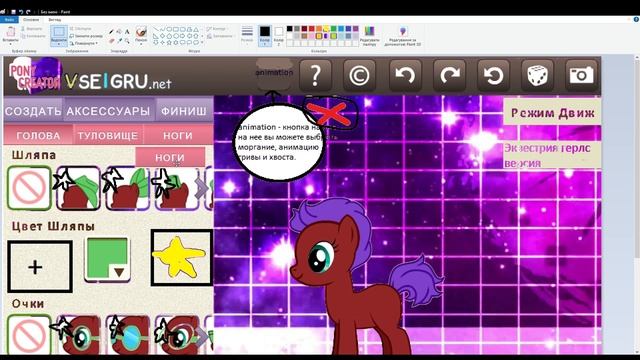Pick the black palette swatch
Screen dimensions: 640x360
(289, 29)
